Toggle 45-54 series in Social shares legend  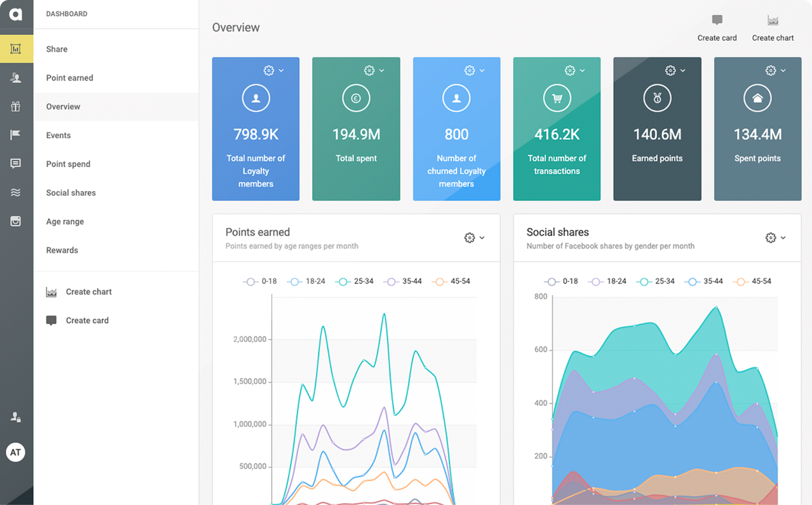click(752, 281)
